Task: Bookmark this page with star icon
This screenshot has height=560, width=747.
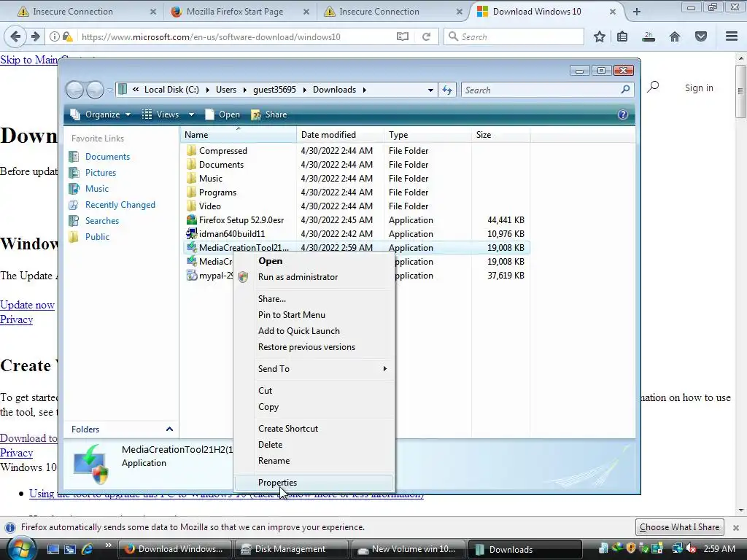Action: pyautogui.click(x=600, y=36)
